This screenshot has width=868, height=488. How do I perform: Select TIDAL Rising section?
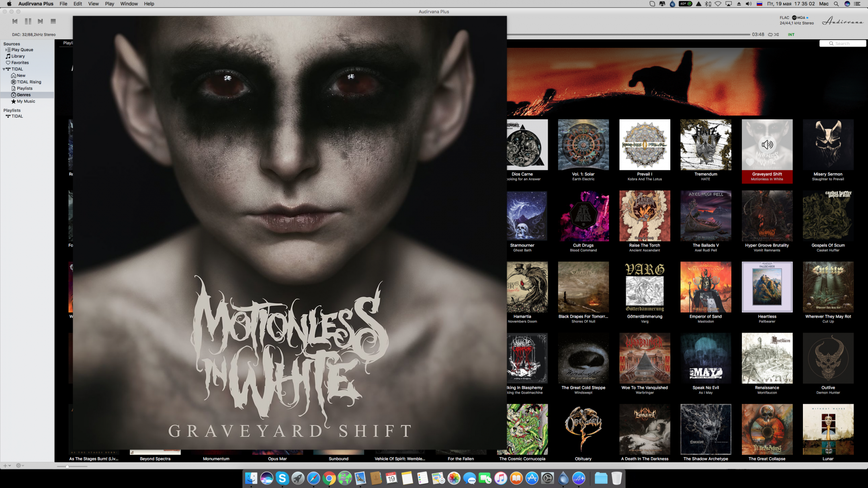pyautogui.click(x=29, y=82)
